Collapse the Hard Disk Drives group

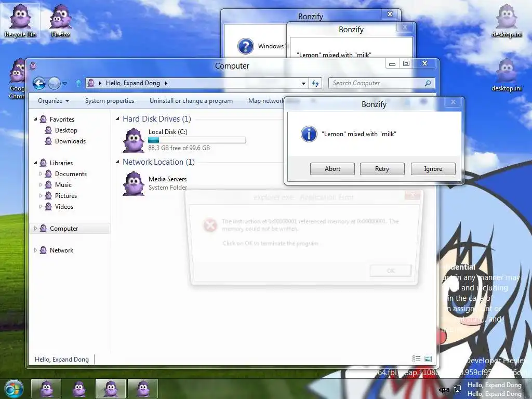pyautogui.click(x=118, y=119)
